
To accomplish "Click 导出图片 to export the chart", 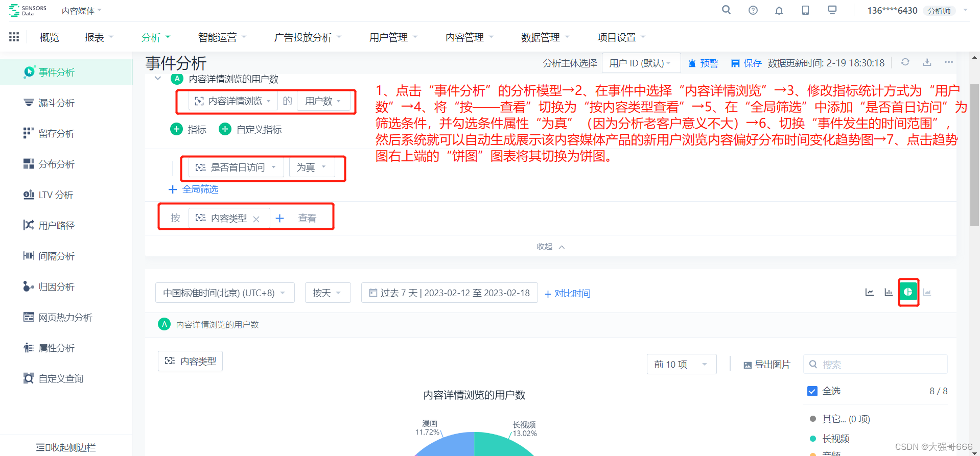I will coord(767,365).
